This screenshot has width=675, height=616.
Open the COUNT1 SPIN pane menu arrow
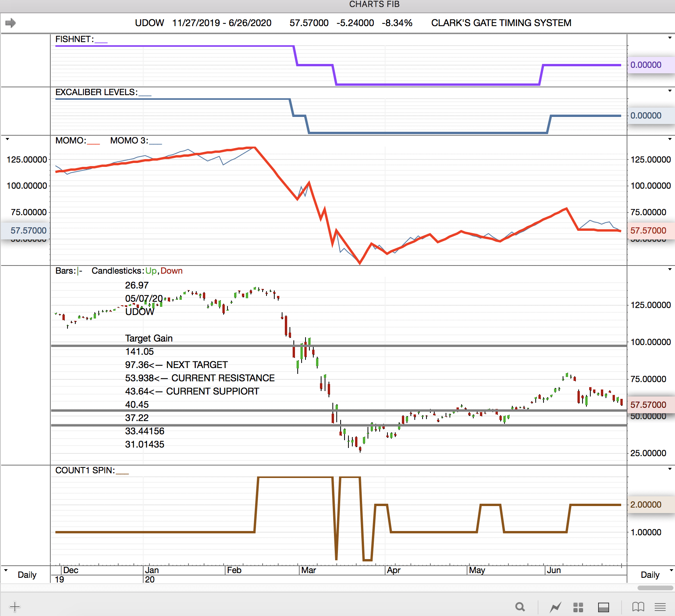coord(670,469)
